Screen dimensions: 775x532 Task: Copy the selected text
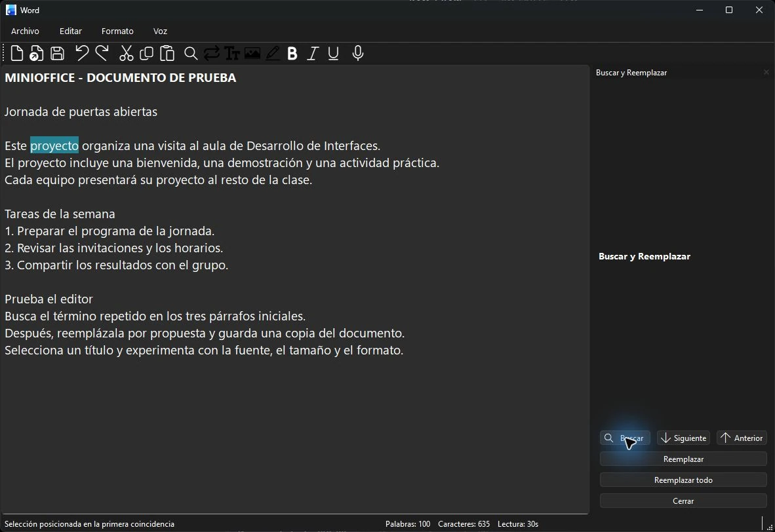(146, 53)
